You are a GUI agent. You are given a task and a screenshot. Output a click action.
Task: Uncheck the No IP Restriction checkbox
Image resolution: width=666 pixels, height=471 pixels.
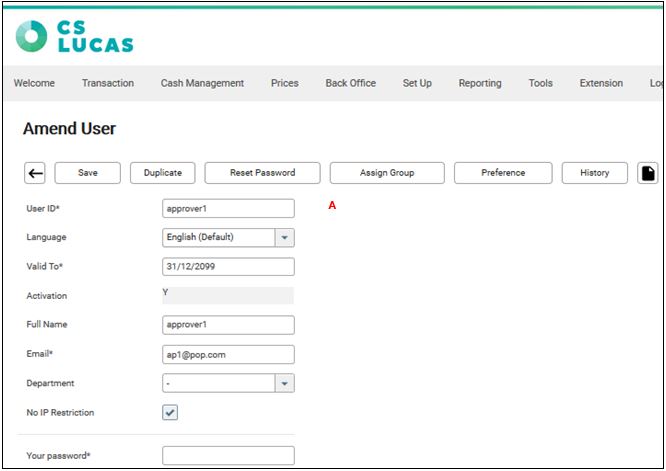pyautogui.click(x=170, y=412)
